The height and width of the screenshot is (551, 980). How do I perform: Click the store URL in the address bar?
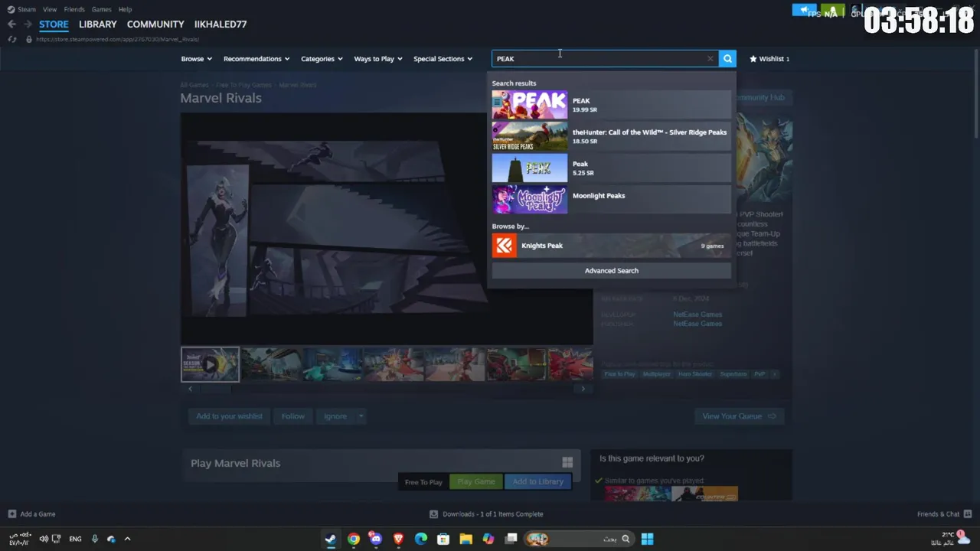click(x=117, y=39)
